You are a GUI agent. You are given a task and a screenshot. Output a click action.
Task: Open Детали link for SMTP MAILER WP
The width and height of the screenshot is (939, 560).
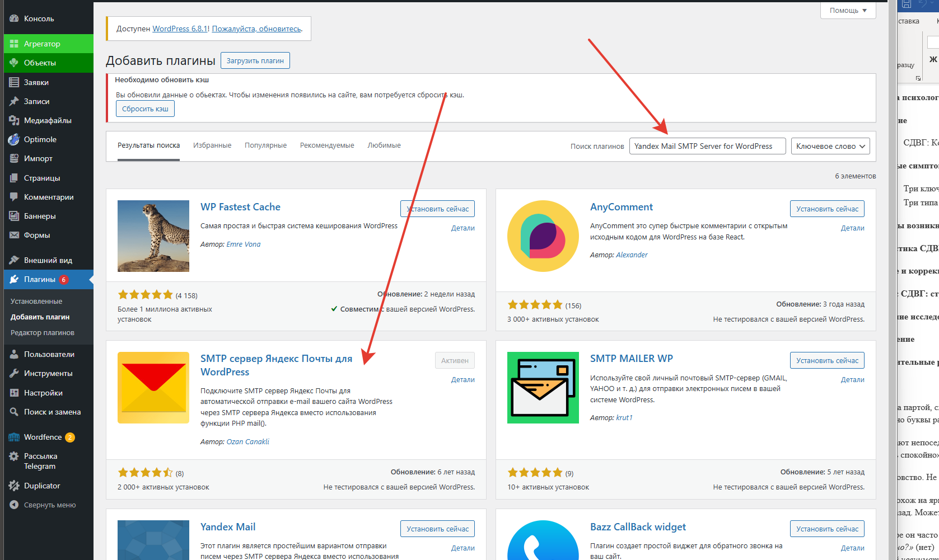tap(852, 379)
